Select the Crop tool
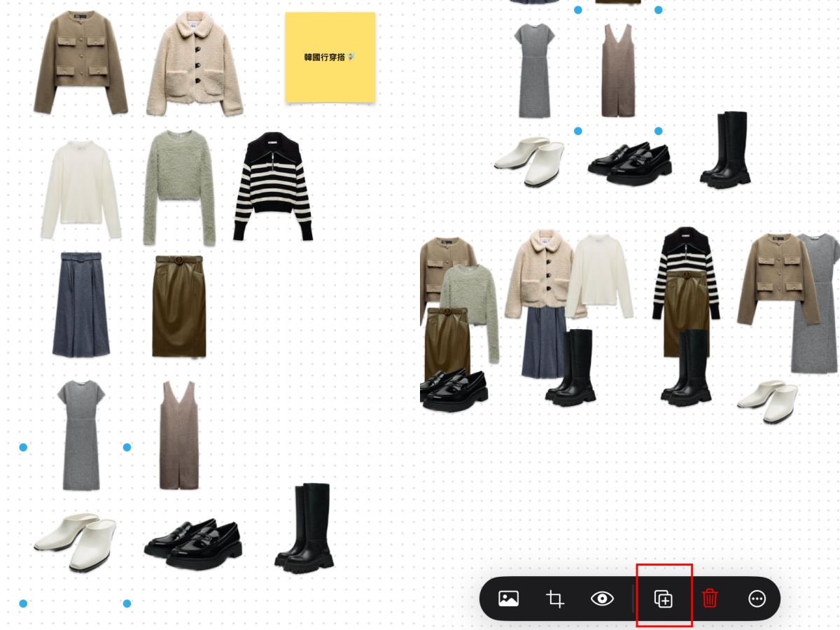This screenshot has width=840, height=630. click(x=555, y=599)
